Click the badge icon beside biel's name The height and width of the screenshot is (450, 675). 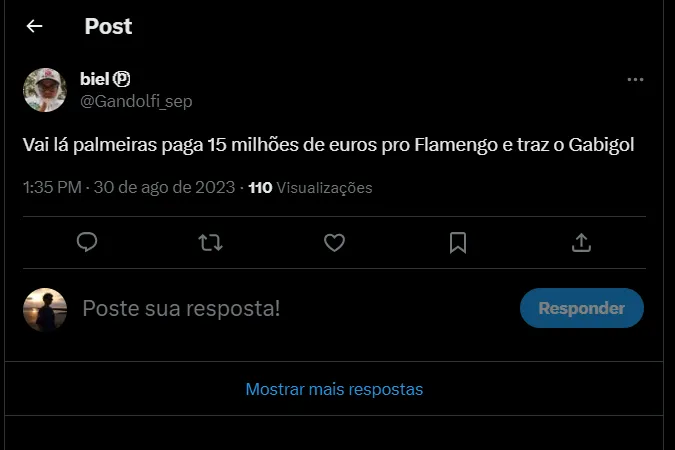click(x=121, y=79)
